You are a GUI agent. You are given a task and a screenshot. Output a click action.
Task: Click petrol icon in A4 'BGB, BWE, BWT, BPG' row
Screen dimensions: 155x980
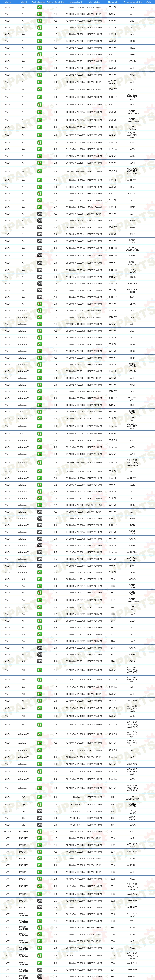(40, 97)
